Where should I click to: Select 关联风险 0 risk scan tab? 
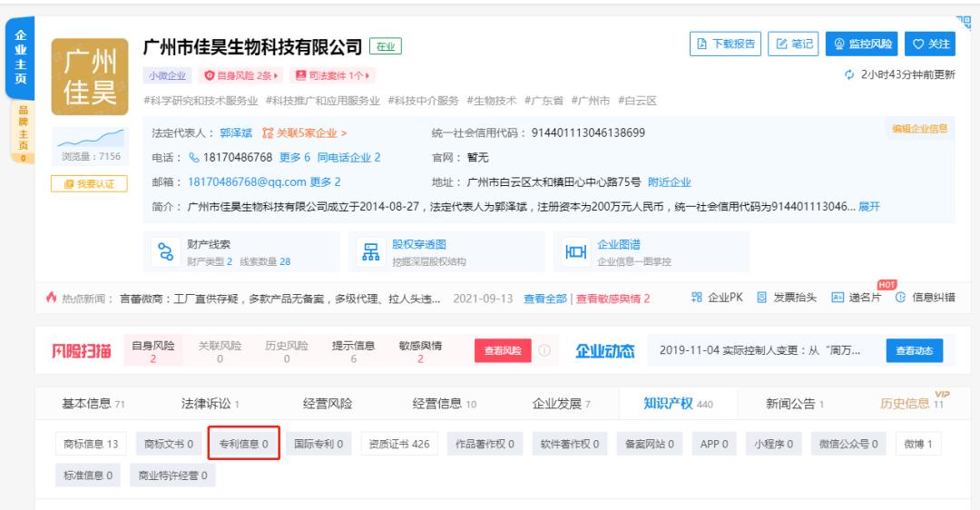click(220, 351)
